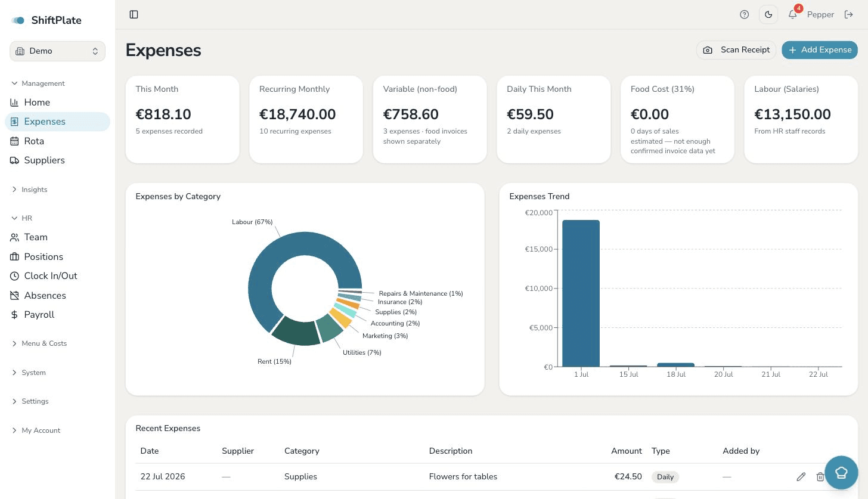The height and width of the screenshot is (499, 868).
Task: Click the Team people icon
Action: (14, 237)
